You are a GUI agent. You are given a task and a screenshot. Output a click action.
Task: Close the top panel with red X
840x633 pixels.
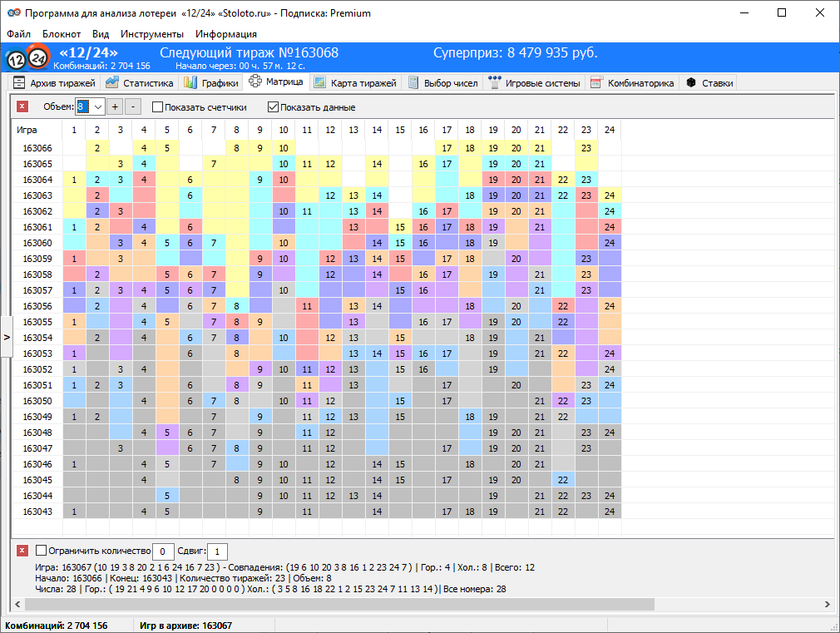coord(22,106)
